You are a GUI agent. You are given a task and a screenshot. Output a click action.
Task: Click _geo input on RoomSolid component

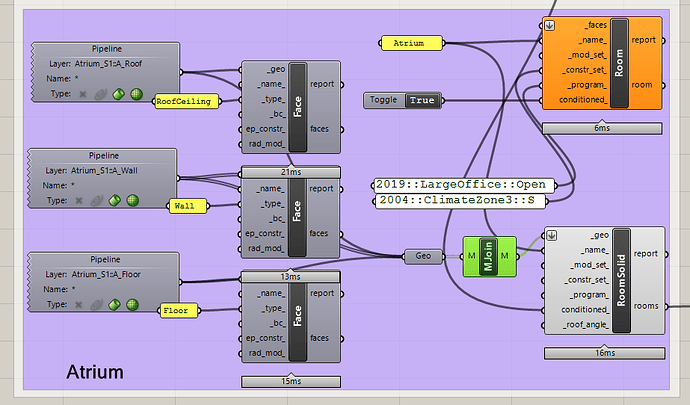(x=600, y=236)
